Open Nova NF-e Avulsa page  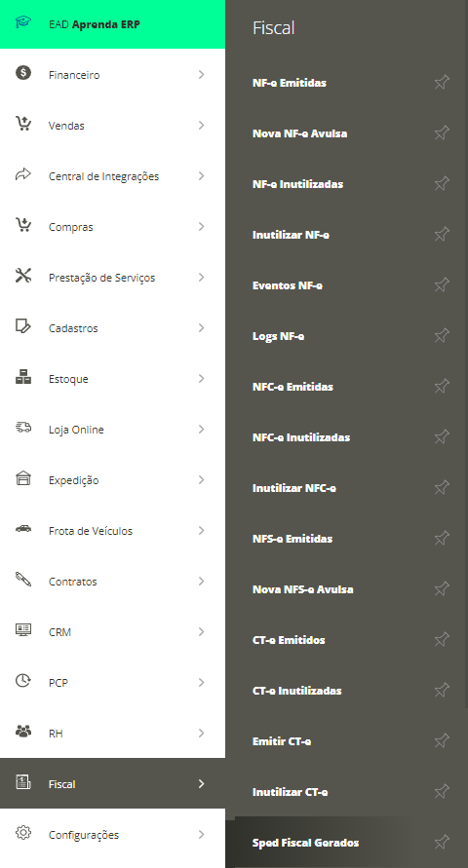click(299, 133)
